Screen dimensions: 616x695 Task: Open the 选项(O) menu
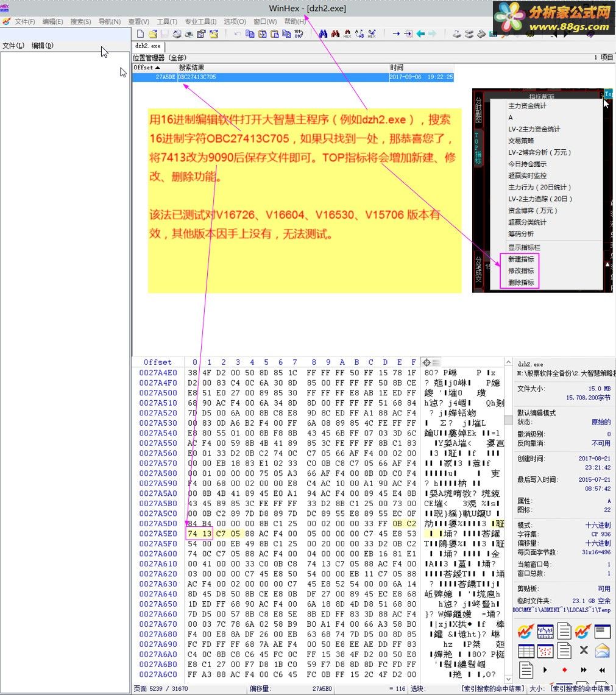(x=235, y=21)
